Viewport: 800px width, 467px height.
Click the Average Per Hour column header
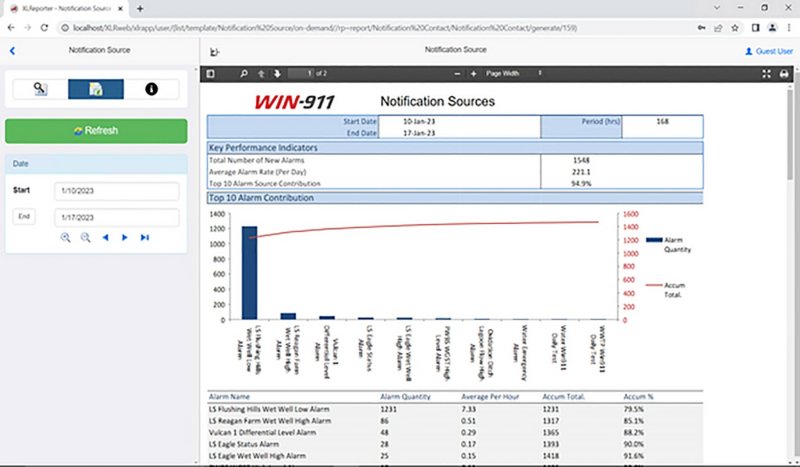click(490, 397)
